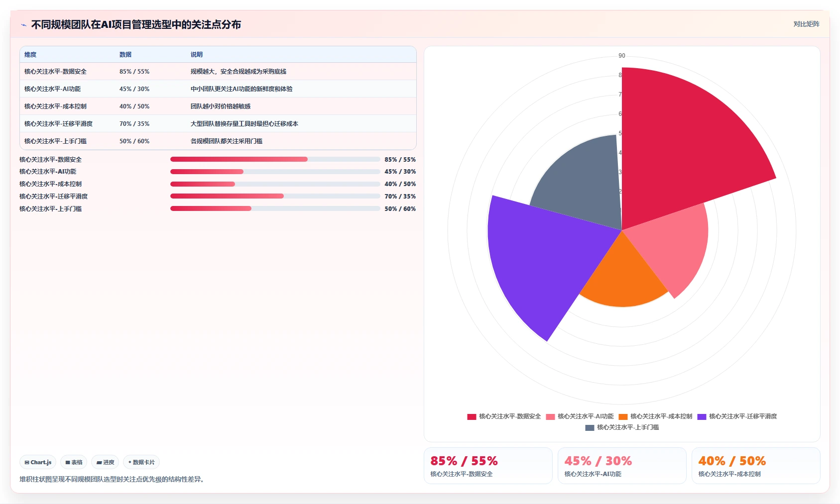
Task: Click the red 数据安全 legend color box
Action: 472,417
